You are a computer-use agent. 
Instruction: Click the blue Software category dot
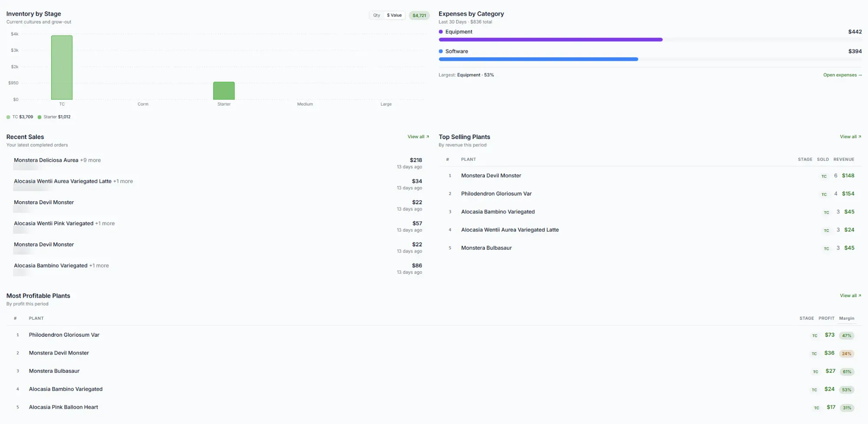click(x=441, y=51)
